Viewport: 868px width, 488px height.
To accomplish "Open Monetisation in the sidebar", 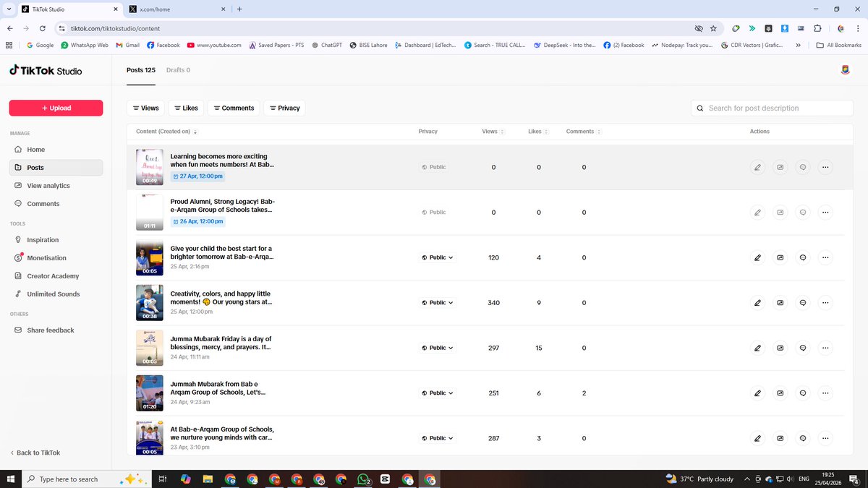I will point(56,258).
